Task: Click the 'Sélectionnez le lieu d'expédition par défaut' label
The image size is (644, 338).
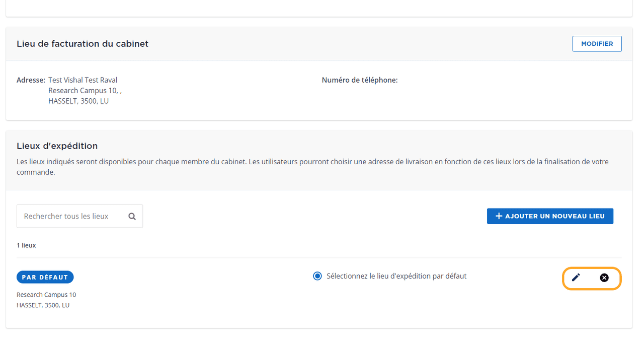Action: click(x=396, y=276)
